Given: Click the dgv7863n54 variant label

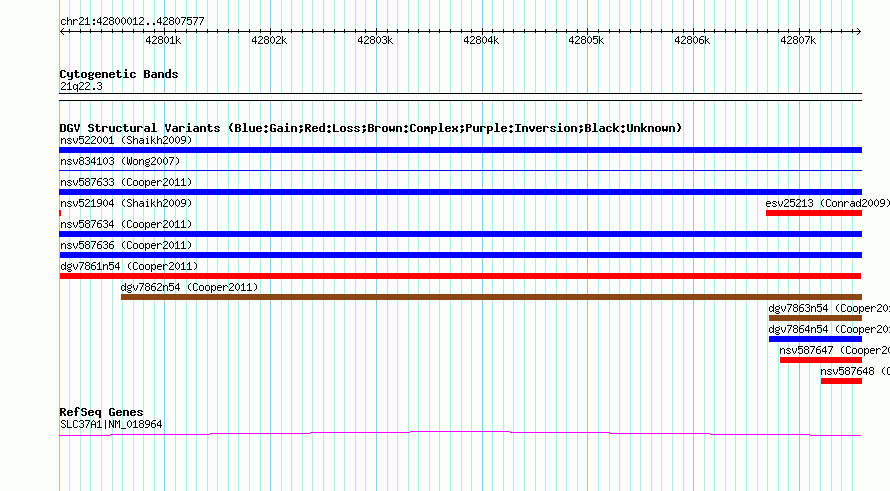Looking at the screenshot, I should click(x=829, y=308).
